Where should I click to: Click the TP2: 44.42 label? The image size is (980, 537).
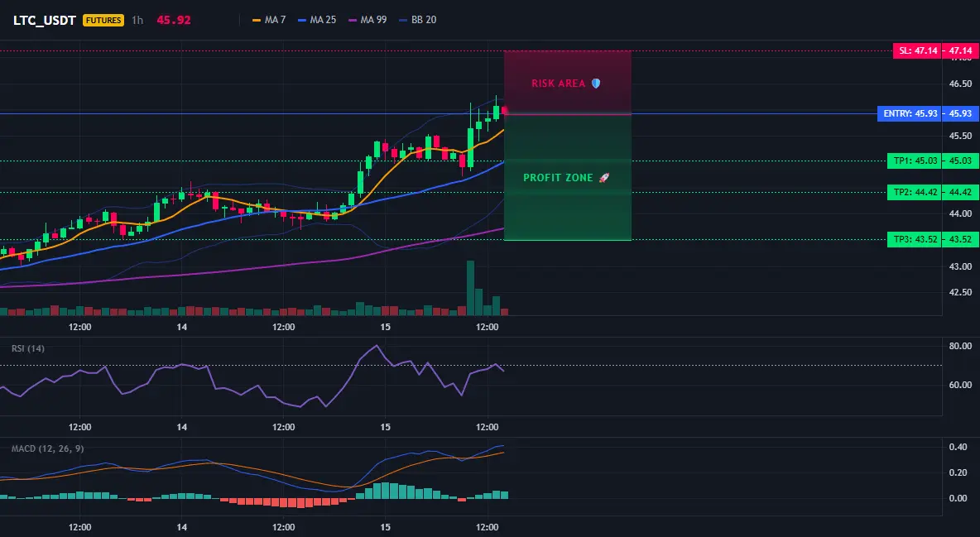(915, 192)
